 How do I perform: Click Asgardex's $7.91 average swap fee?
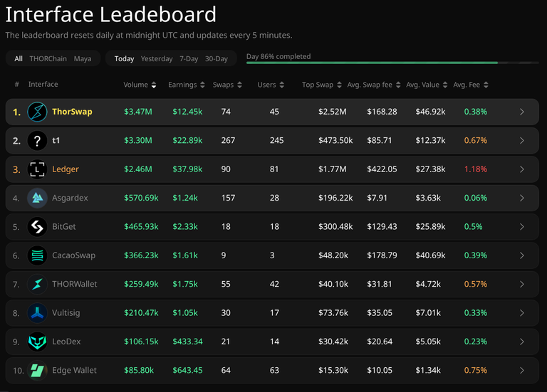coord(377,198)
